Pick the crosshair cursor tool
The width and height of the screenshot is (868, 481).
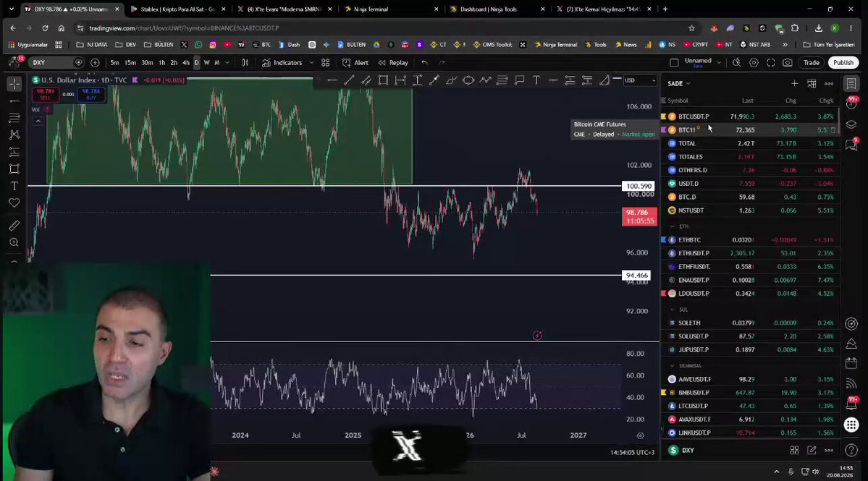[14, 83]
